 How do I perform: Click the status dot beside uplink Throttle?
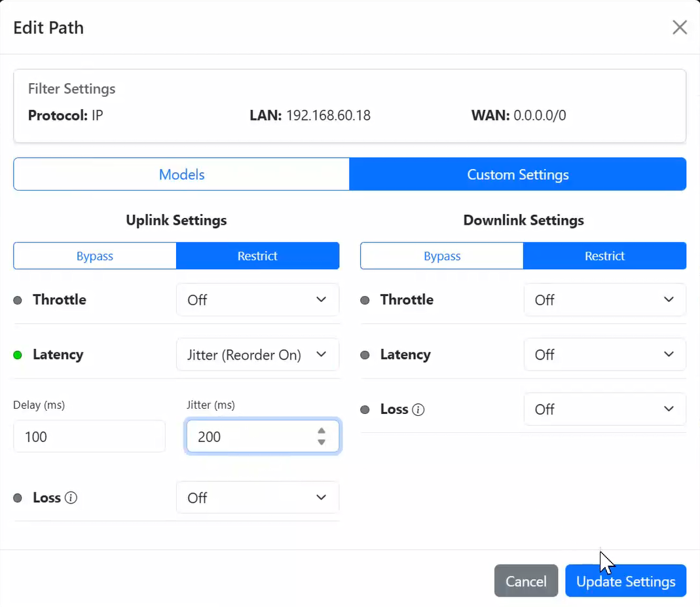point(18,300)
